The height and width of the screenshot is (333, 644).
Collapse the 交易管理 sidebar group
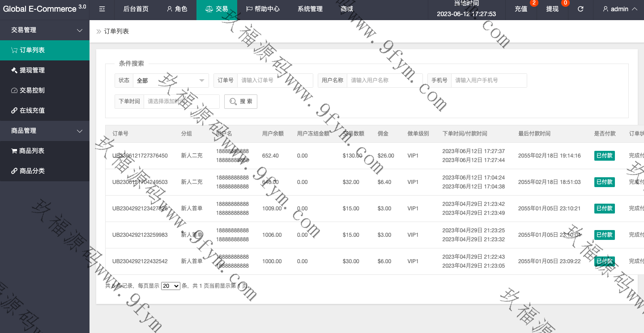tap(45, 30)
